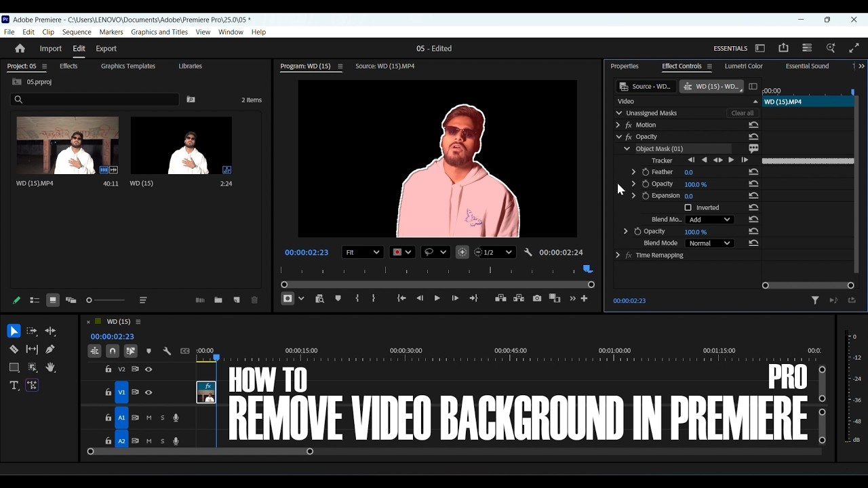This screenshot has width=868, height=488.
Task: Toggle V2 track output eye
Action: click(149, 369)
